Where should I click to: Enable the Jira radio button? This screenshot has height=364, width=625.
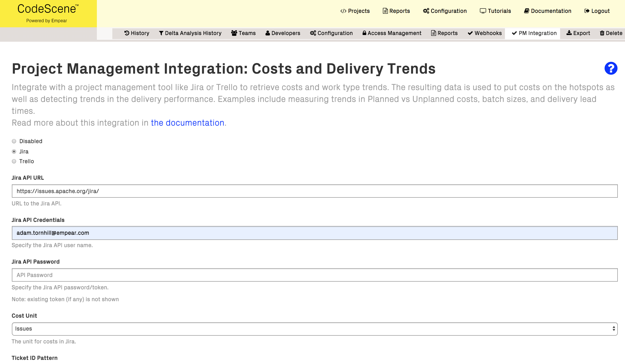[x=14, y=151]
